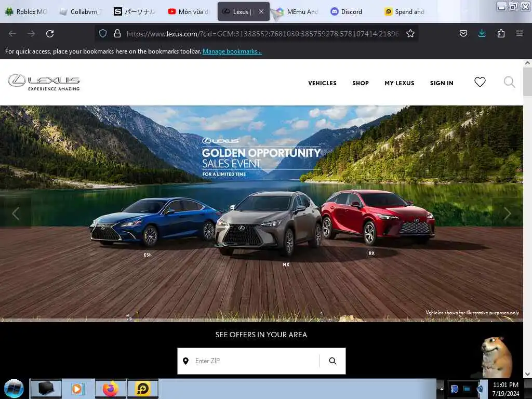The image size is (532, 399).
Task: Go back with the browser back arrow
Action: [12, 34]
